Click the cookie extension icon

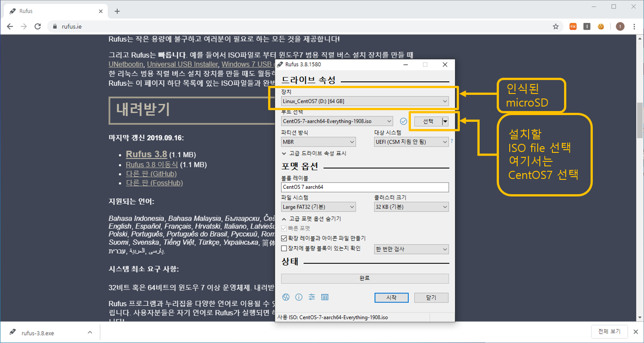600,27
